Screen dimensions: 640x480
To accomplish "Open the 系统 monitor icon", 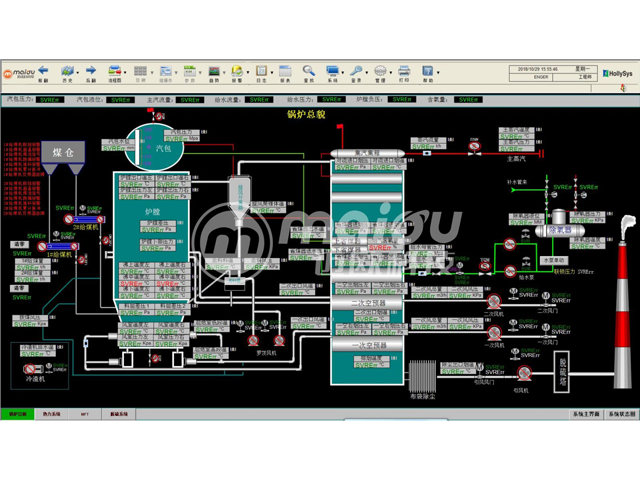I will (333, 71).
